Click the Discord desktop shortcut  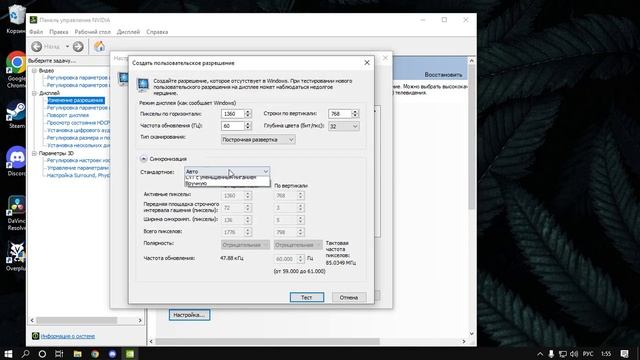16,161
